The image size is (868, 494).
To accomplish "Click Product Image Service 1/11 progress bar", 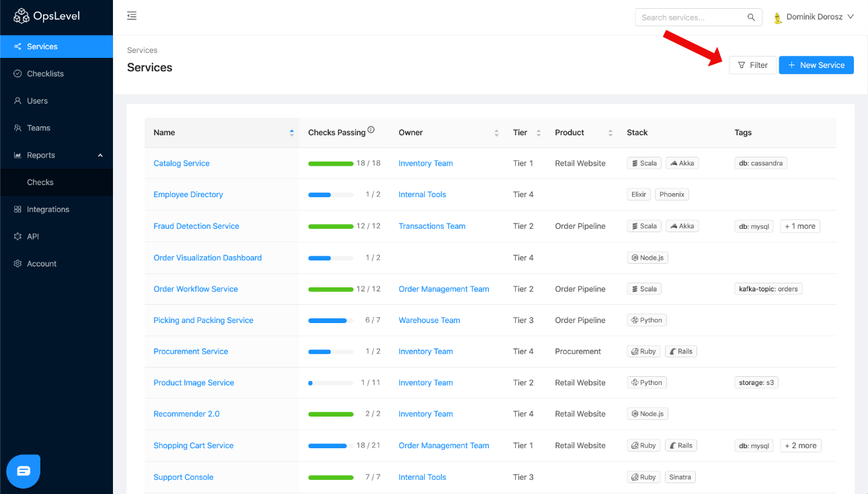I will 331,382.
